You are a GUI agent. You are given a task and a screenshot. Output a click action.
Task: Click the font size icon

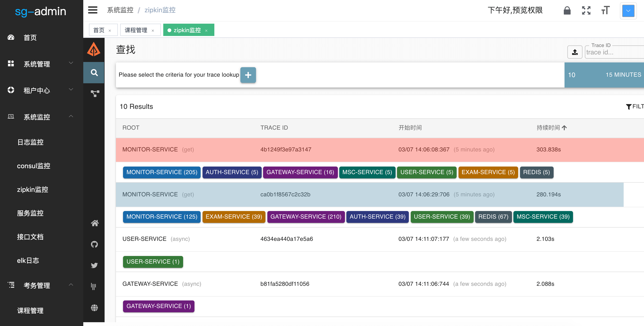605,10
